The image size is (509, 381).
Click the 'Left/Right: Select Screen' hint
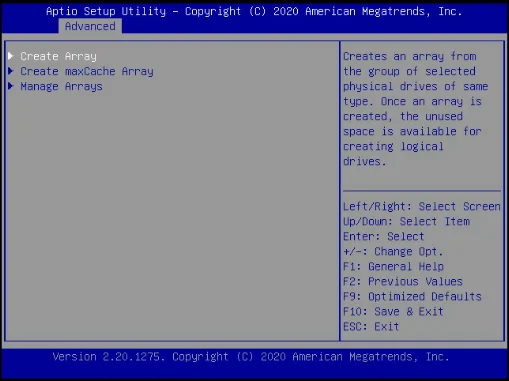point(422,206)
